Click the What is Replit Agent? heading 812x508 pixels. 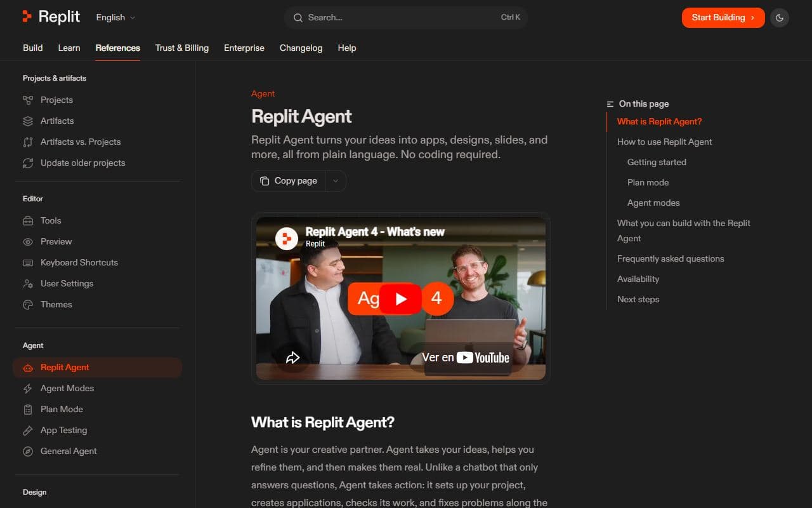(323, 422)
